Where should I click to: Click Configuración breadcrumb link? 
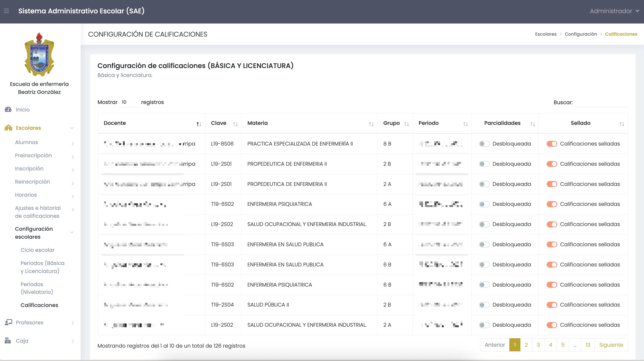click(x=581, y=34)
